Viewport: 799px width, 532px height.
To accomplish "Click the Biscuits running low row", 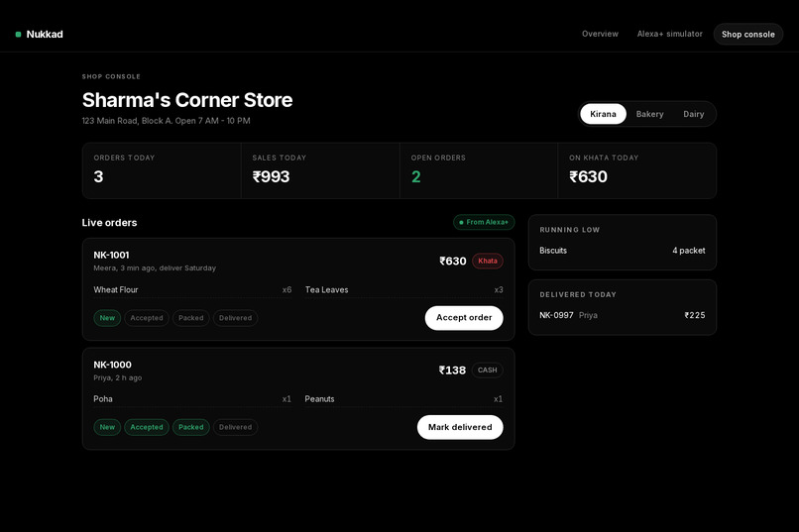I will click(623, 251).
